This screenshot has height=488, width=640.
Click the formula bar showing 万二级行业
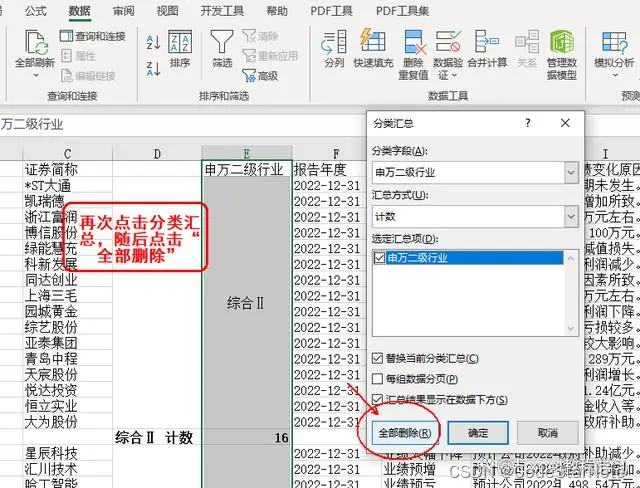[183, 124]
